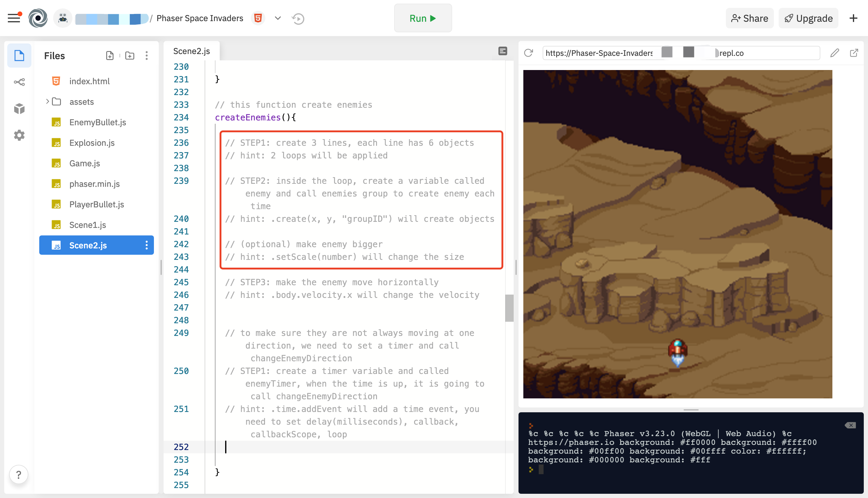Open the Files panel three-dot menu
The image size is (868, 498).
(x=147, y=56)
